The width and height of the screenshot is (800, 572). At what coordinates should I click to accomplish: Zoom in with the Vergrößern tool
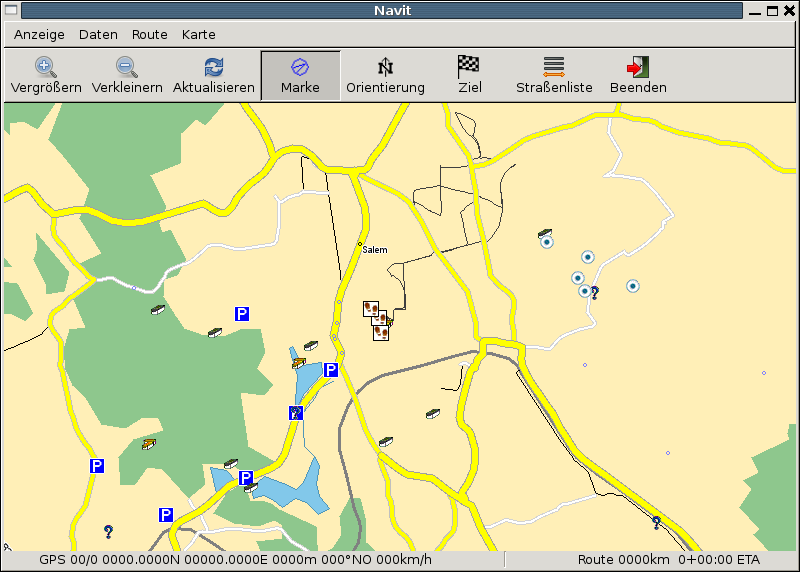[46, 76]
